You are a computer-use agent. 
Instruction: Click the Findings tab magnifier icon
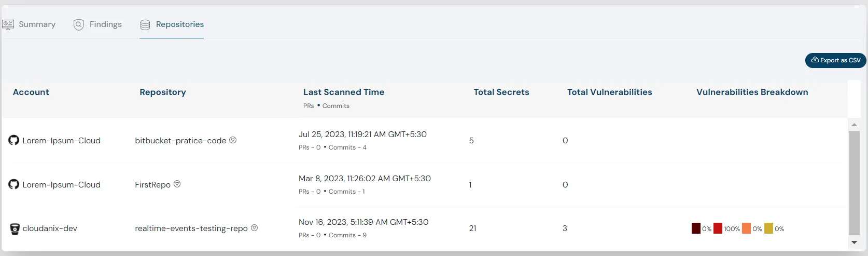point(79,24)
